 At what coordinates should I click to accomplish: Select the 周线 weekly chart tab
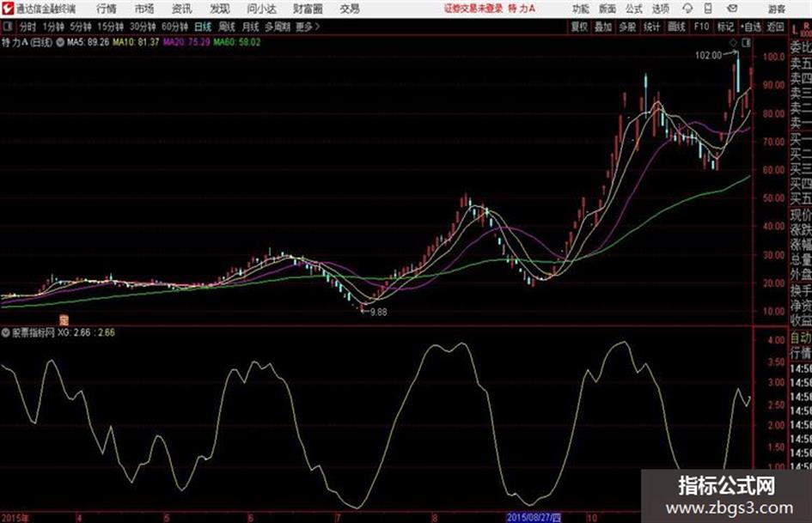(228, 27)
